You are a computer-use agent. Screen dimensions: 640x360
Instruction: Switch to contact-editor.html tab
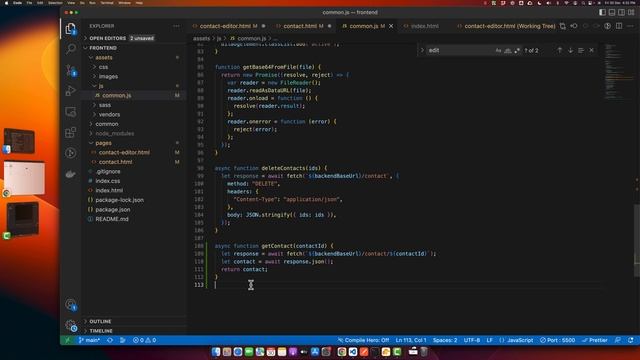pos(229,26)
